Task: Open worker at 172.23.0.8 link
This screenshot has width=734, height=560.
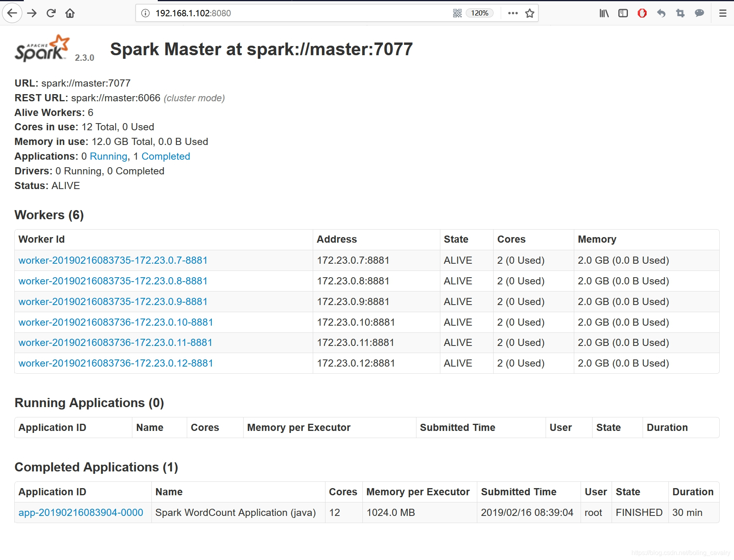Action: coord(113,281)
